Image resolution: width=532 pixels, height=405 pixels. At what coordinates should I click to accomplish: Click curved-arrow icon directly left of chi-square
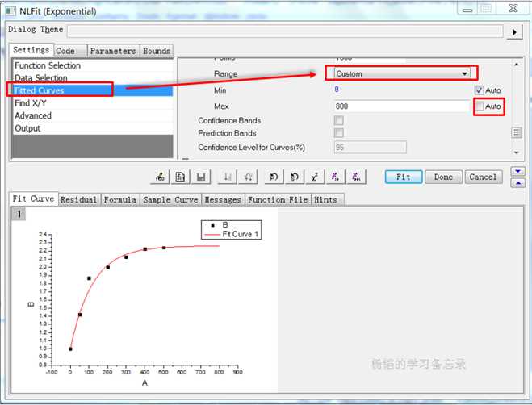(x=295, y=177)
